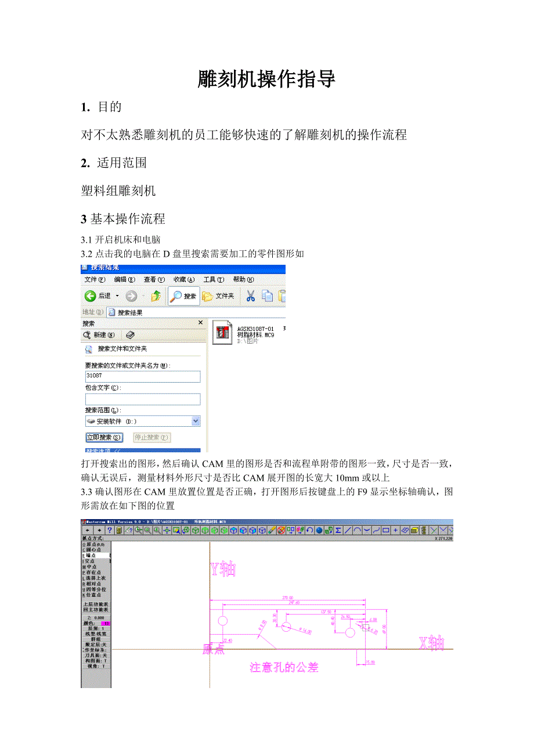Toggle 限定层 limit layer setting
Screen dimensions: 534x756
[96, 645]
